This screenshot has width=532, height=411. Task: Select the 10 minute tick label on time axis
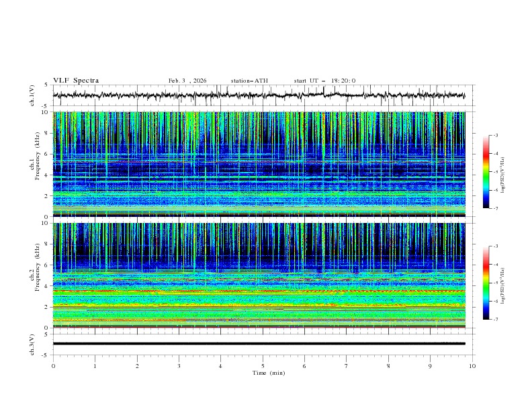pos(472,366)
